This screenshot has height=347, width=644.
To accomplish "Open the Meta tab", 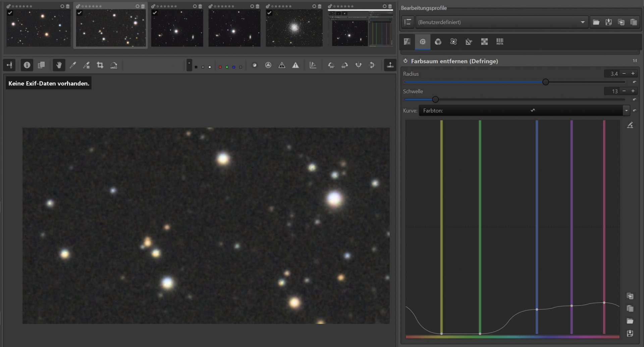I will 500,42.
